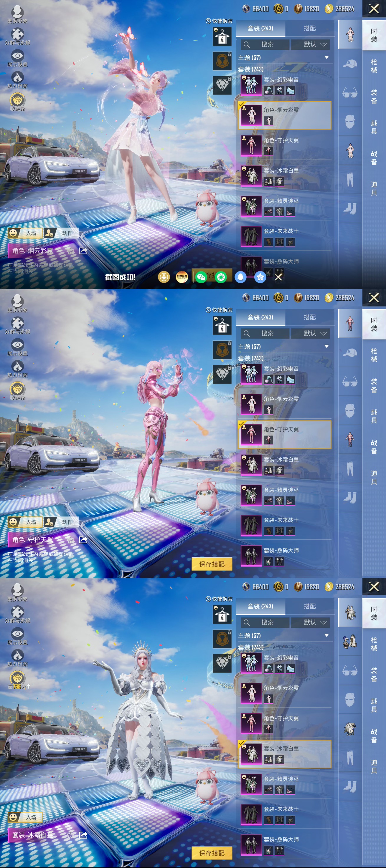Switch to 搭配 tab in top screenshot
Image resolution: width=386 pixels, height=868 pixels.
point(309,28)
